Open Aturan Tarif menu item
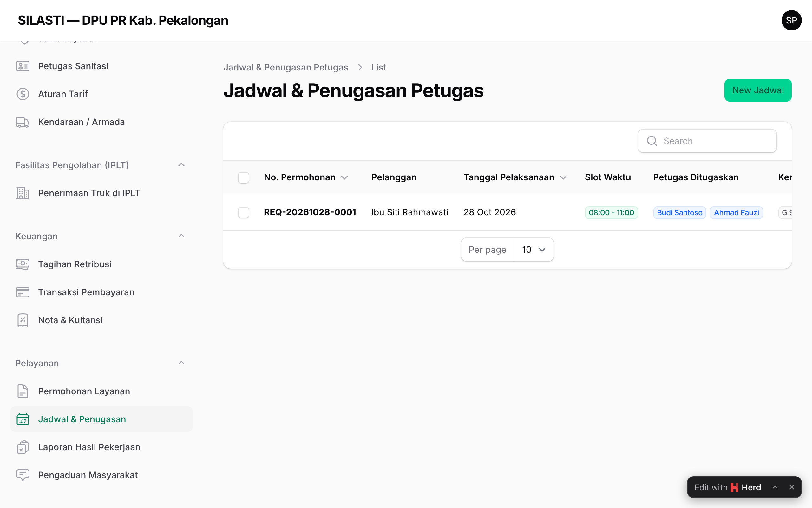This screenshot has width=812, height=508. [x=101, y=94]
